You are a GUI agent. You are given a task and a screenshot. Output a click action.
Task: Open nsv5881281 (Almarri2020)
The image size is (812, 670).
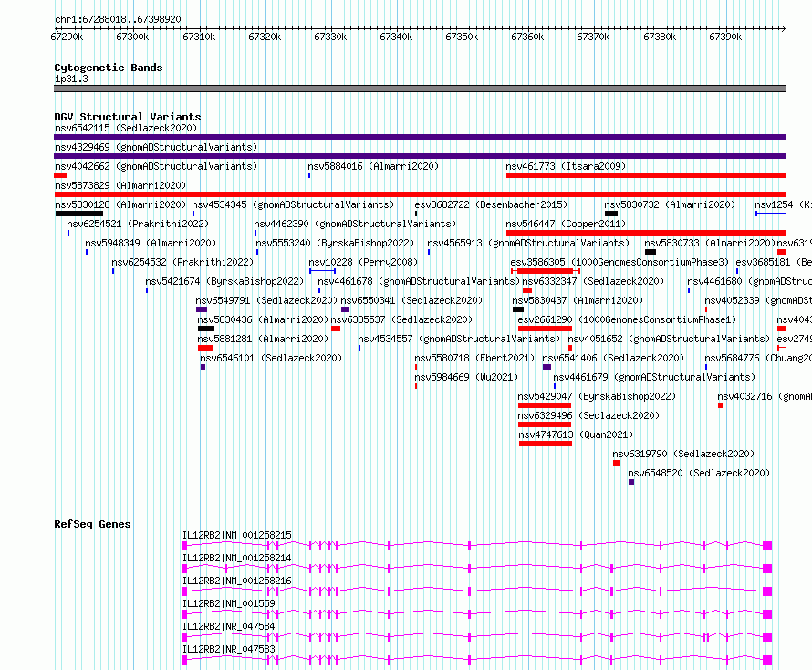point(263,339)
